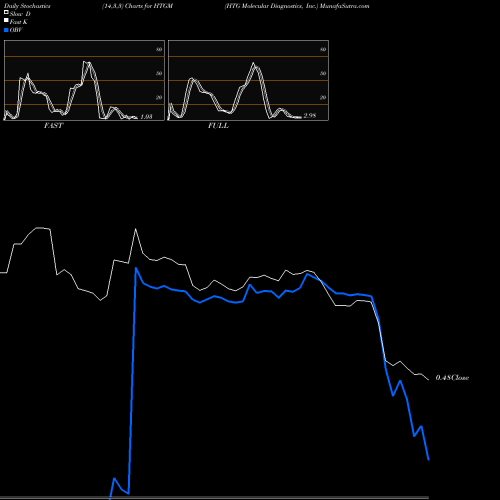Click the 1.93 value in FAST chart

(x=146, y=117)
